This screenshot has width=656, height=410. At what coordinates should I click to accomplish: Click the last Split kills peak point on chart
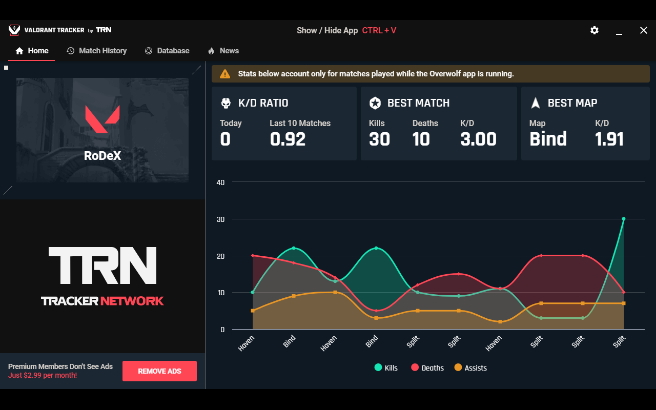[623, 219]
